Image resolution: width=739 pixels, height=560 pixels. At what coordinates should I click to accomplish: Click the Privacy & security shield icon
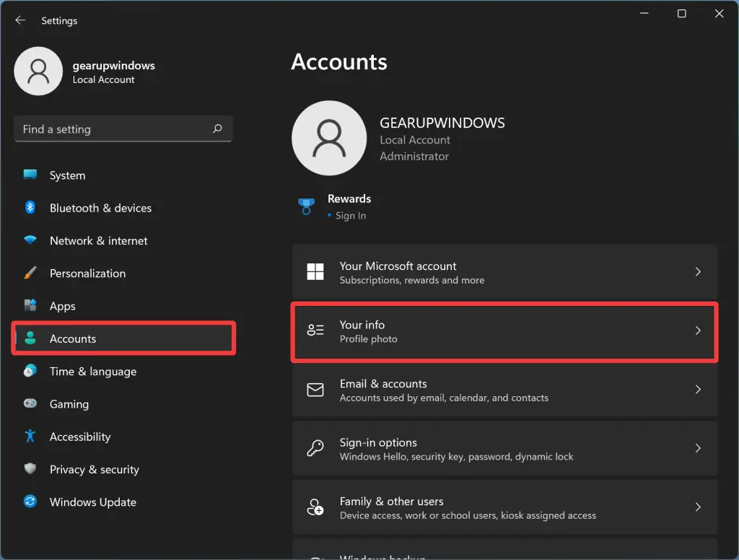tap(30, 469)
